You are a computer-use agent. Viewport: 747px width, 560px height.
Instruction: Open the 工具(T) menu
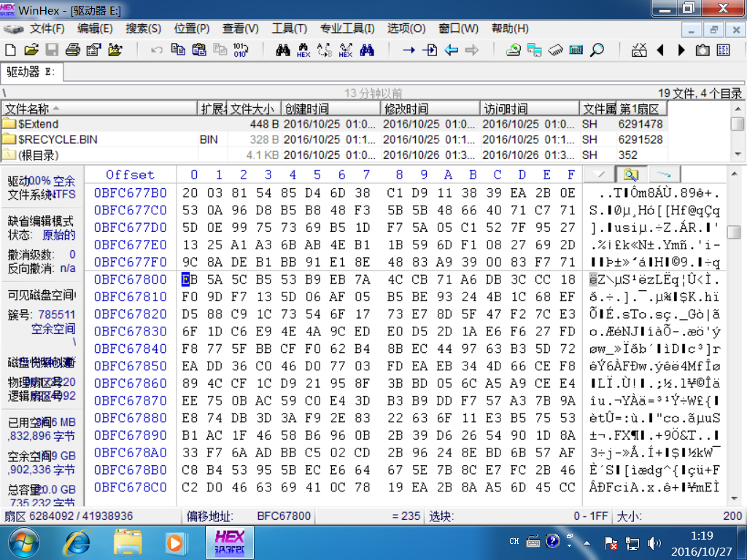click(x=289, y=28)
